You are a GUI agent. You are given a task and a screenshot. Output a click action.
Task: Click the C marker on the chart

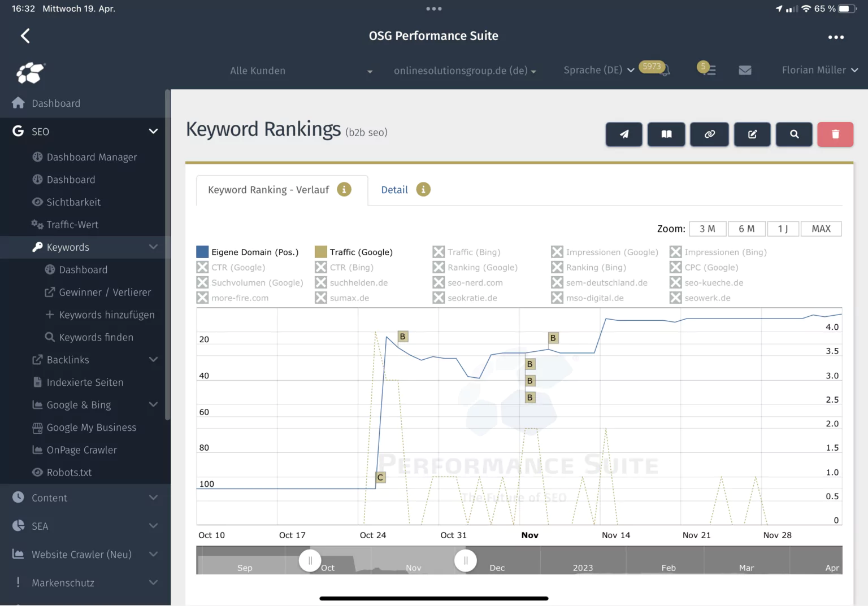tap(380, 478)
